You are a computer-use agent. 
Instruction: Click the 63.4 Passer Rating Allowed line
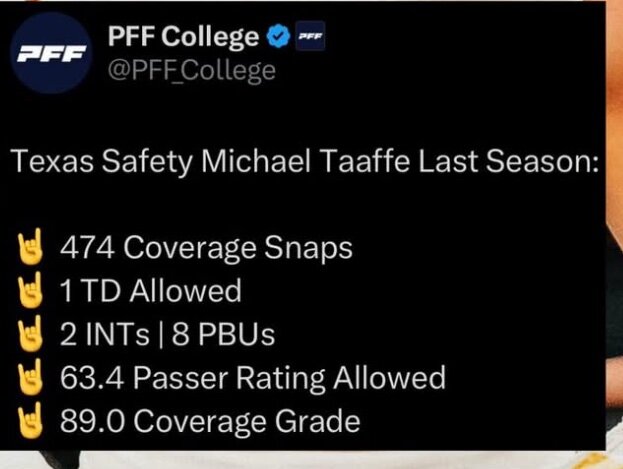[x=253, y=378]
